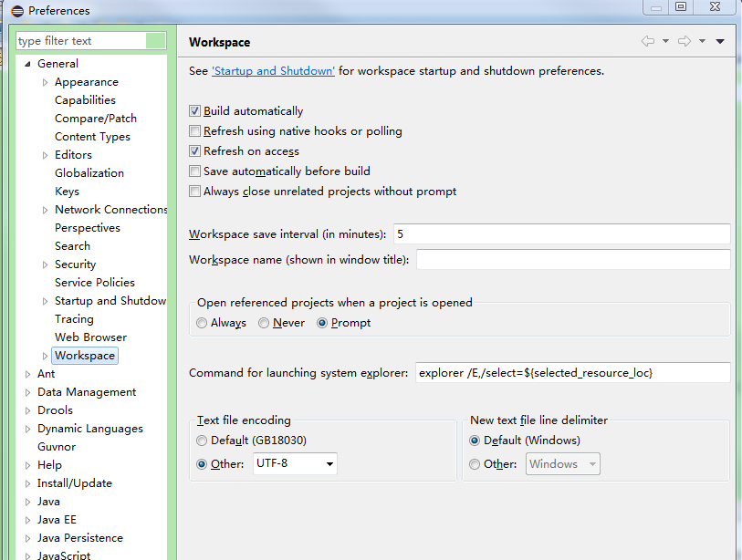The height and width of the screenshot is (560, 742).
Task: Expand the Install/Update tree node
Action: click(x=27, y=483)
